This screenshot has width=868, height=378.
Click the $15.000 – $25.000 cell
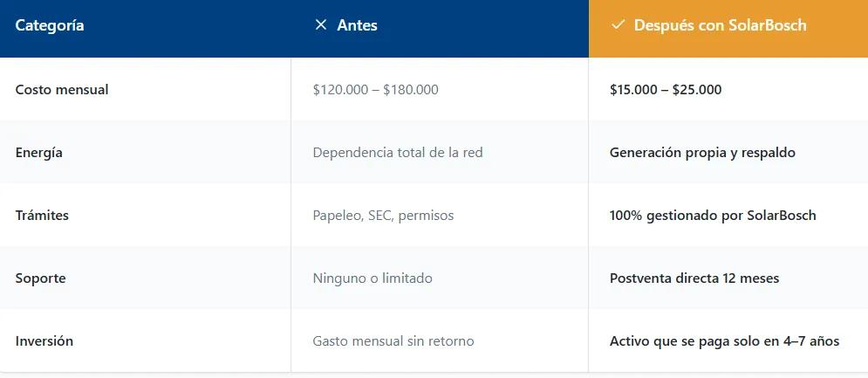pos(666,89)
